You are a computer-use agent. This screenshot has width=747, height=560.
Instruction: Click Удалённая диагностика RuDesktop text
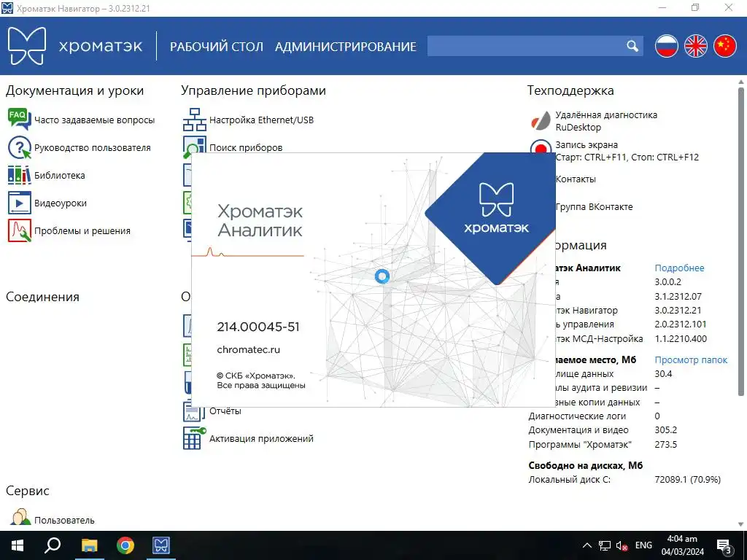click(x=606, y=121)
